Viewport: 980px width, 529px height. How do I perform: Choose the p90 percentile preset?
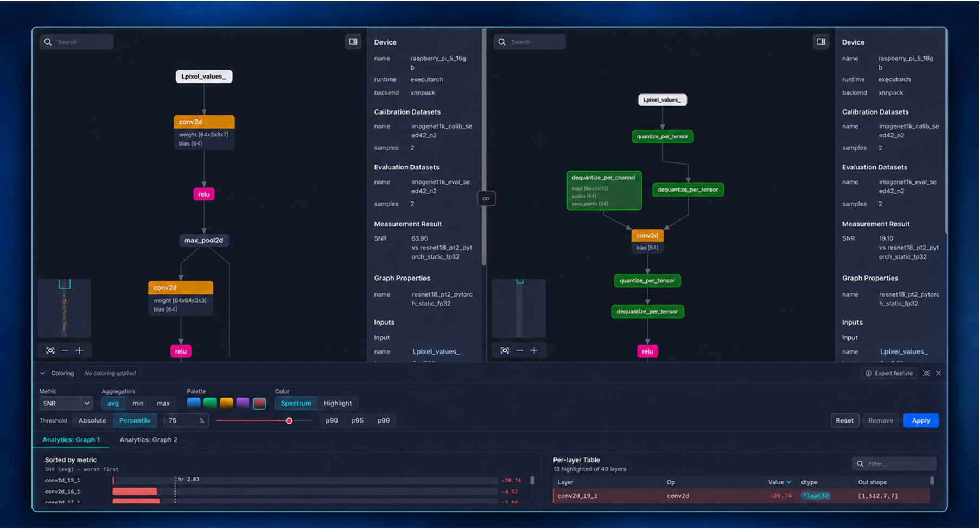tap(332, 421)
